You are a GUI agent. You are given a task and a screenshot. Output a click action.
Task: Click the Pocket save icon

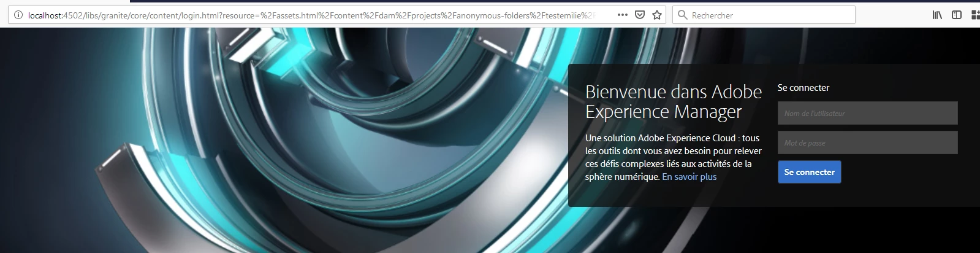click(x=640, y=15)
